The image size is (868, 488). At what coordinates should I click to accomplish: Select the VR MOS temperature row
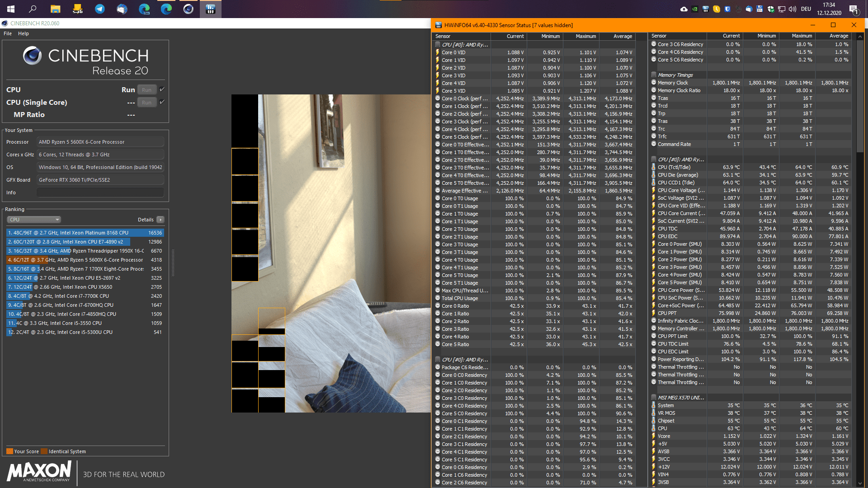[750, 413]
